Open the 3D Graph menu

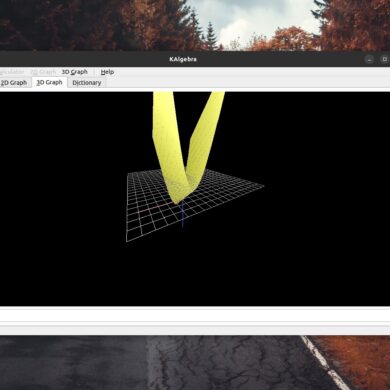click(x=74, y=72)
